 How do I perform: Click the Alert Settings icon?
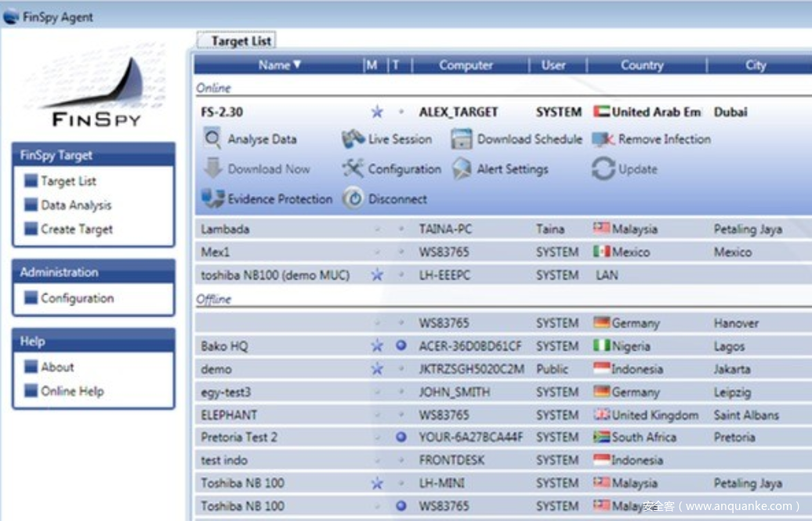(x=462, y=168)
